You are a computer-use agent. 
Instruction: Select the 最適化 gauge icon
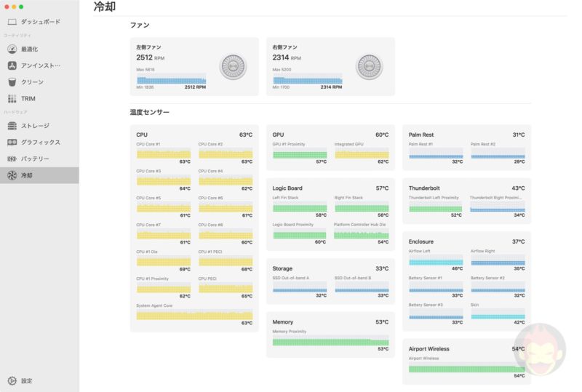(x=12, y=49)
